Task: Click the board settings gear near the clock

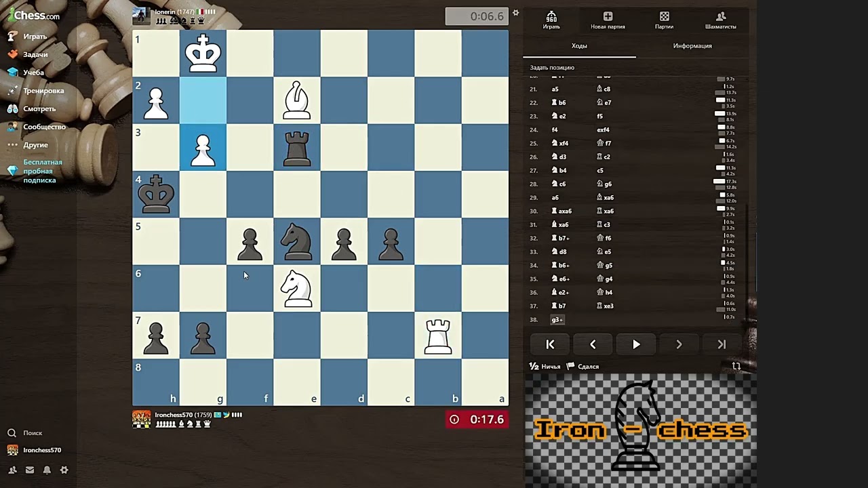Action: coord(515,13)
